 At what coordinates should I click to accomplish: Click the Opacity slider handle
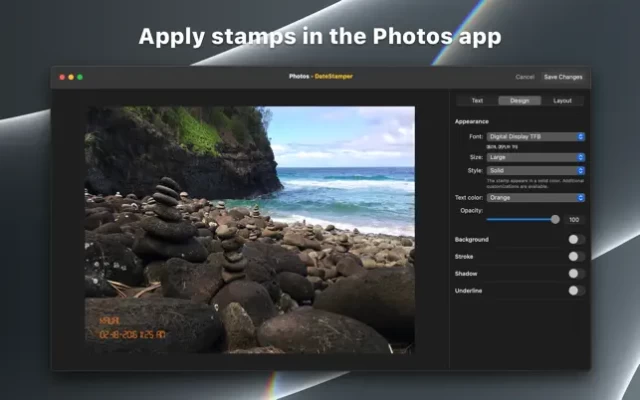click(555, 219)
